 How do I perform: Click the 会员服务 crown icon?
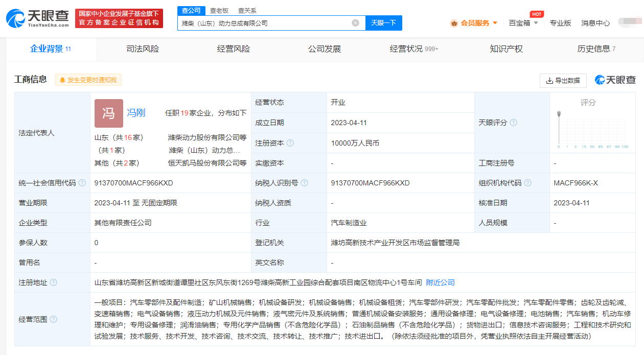[x=454, y=23]
